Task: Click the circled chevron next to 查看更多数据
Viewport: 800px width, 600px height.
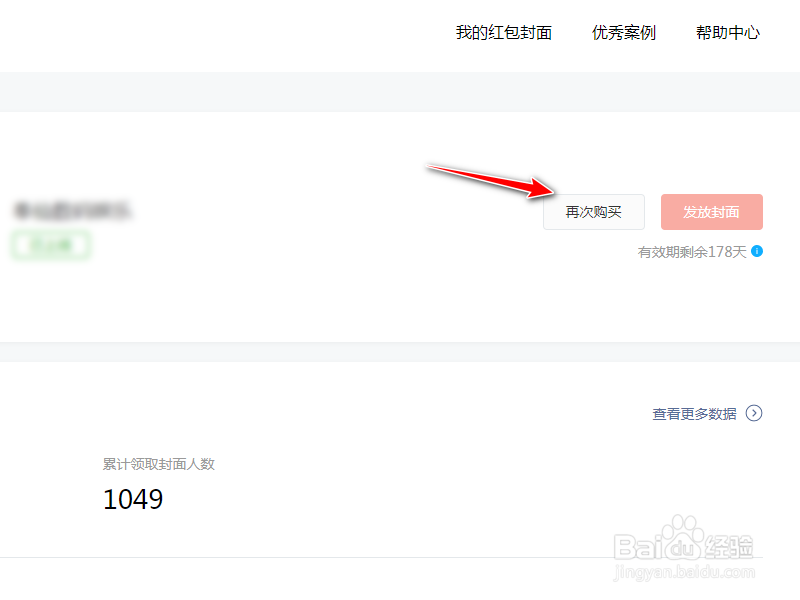Action: point(754,413)
